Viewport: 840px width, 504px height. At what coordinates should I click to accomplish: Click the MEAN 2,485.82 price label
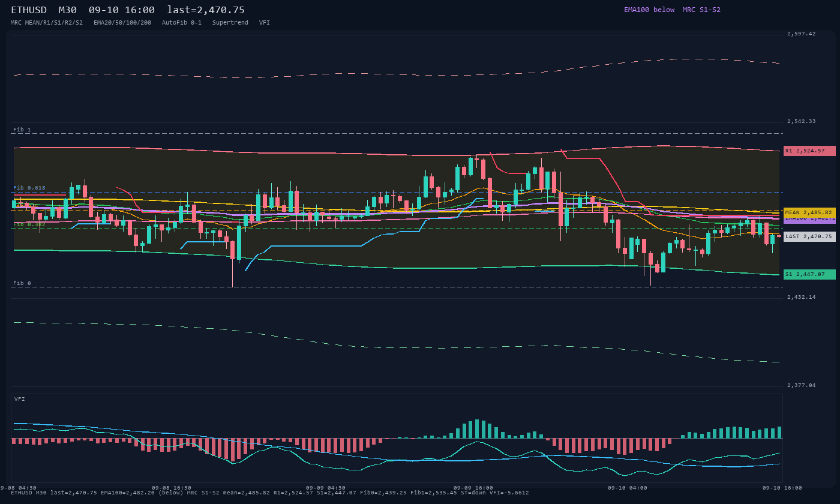(x=809, y=212)
